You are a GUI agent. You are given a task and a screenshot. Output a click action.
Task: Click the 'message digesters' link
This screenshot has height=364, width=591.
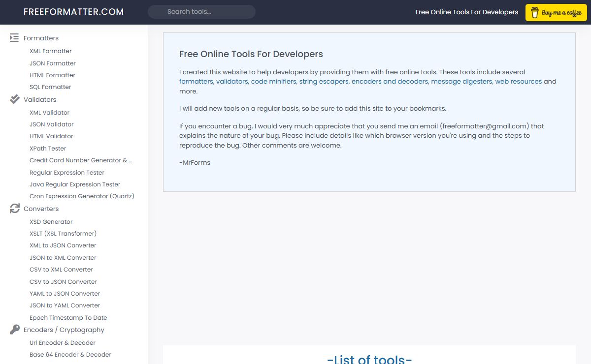[x=461, y=82]
